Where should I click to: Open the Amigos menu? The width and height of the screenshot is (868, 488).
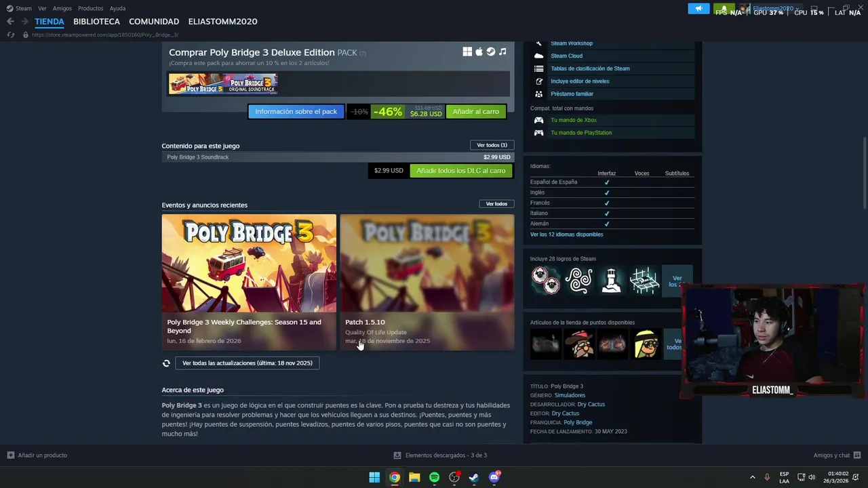pyautogui.click(x=62, y=9)
